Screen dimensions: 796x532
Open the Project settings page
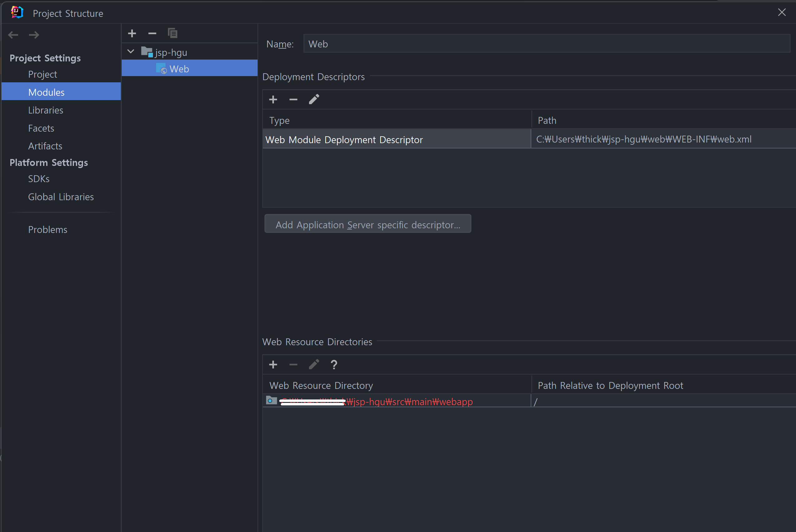coord(42,74)
